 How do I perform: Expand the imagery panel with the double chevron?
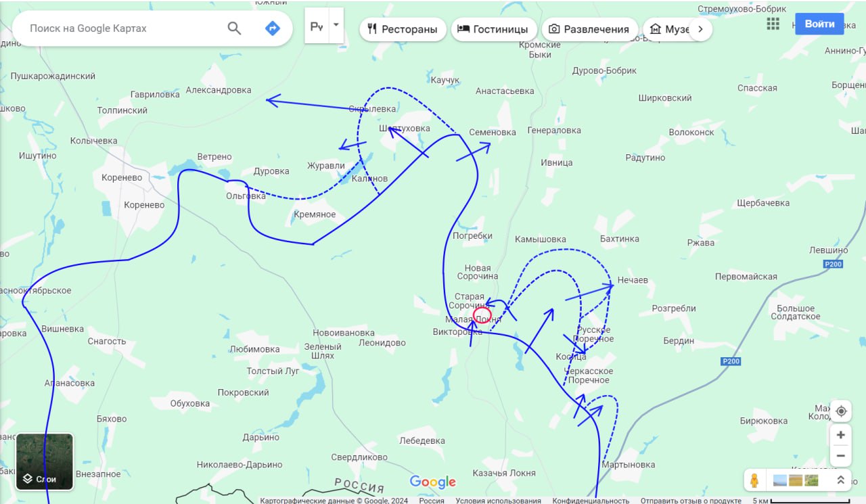pyautogui.click(x=841, y=480)
